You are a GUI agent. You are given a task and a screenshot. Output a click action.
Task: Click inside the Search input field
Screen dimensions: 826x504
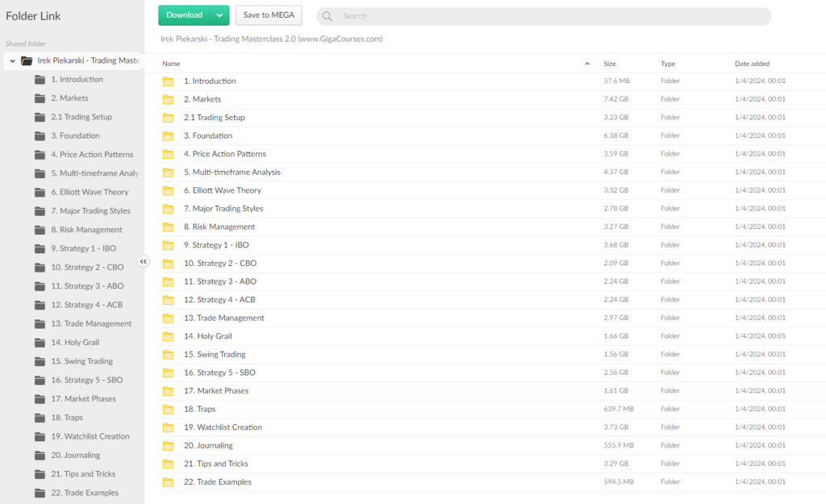549,16
